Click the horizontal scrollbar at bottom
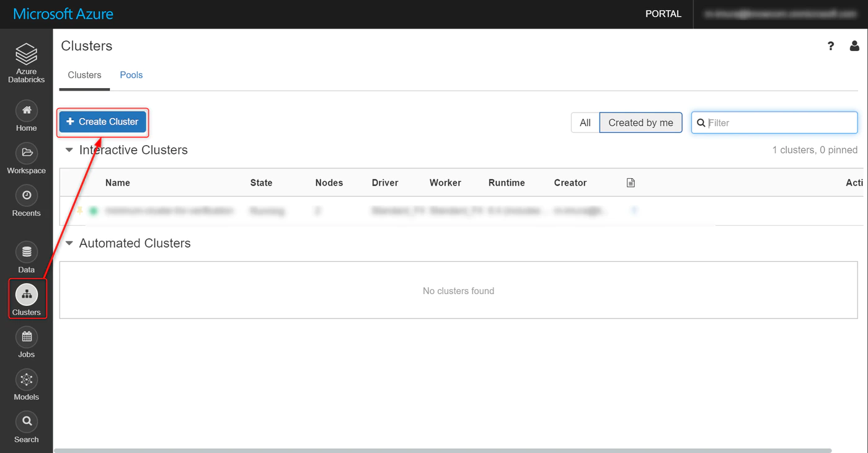This screenshot has height=453, width=868. (443, 451)
